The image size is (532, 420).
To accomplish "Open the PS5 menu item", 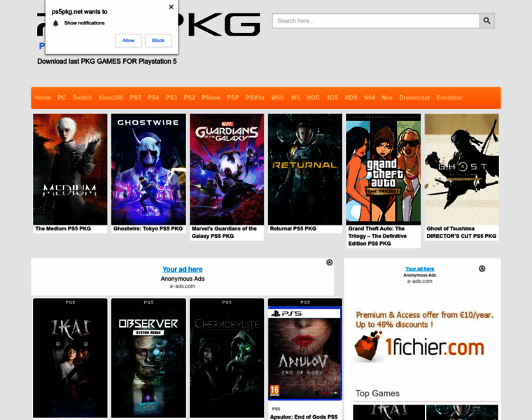I will (135, 98).
